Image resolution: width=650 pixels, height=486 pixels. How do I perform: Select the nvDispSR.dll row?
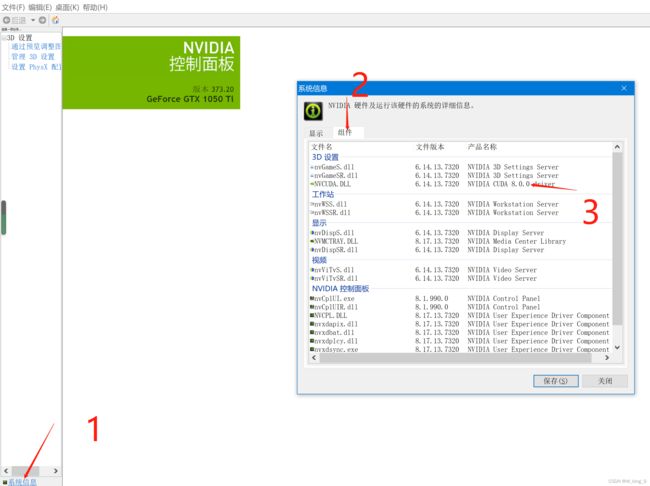click(x=461, y=250)
